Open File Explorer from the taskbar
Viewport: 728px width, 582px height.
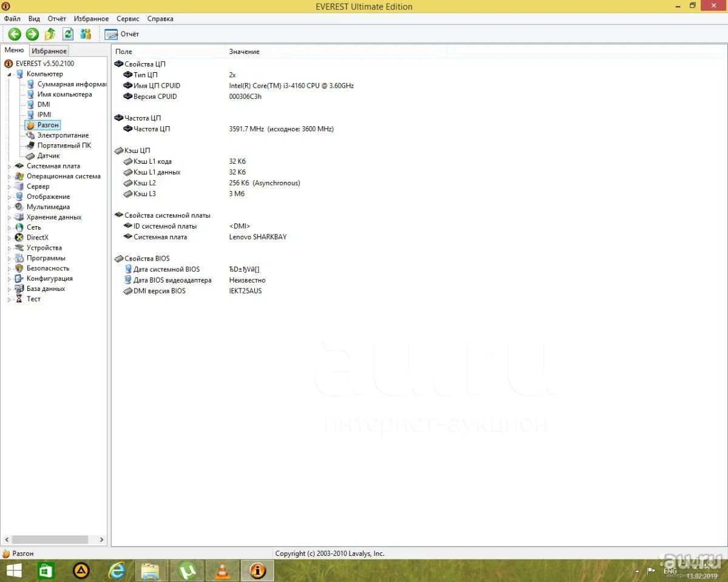tap(150, 570)
